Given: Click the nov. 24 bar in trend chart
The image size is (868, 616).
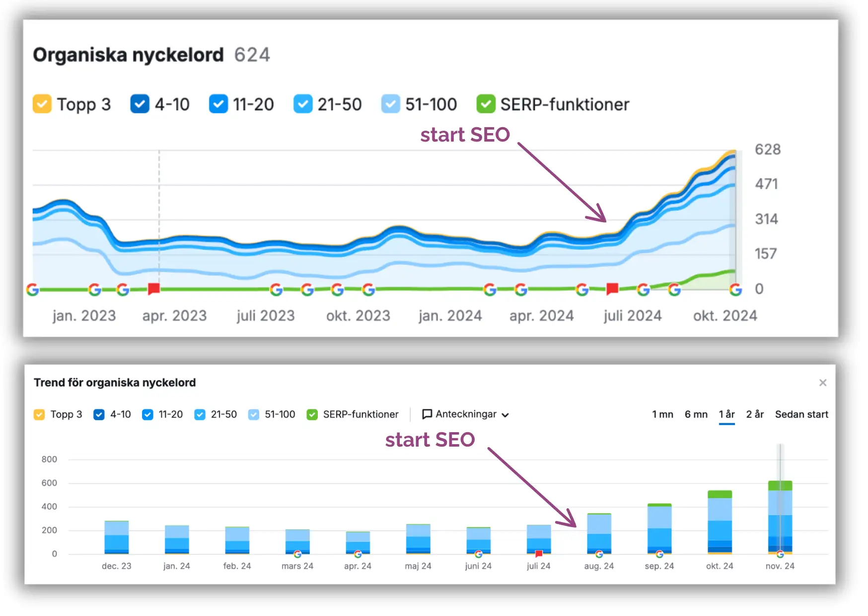Looking at the screenshot, I should [x=780, y=517].
